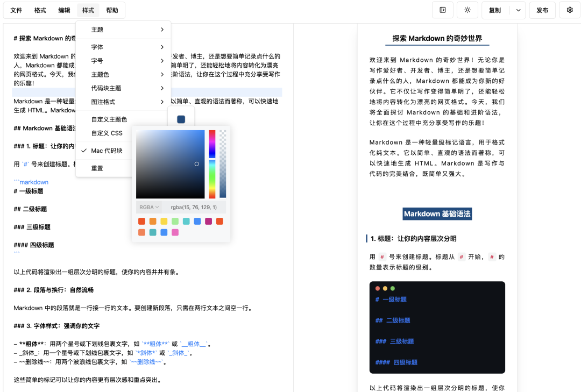Open the settings gear icon
Image resolution: width=581 pixels, height=392 pixels.
click(569, 10)
